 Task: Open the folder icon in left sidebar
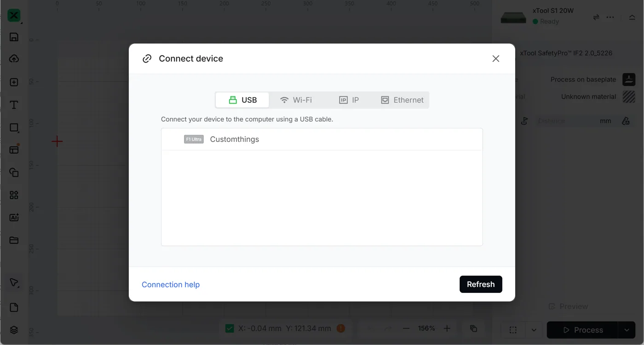(14, 240)
